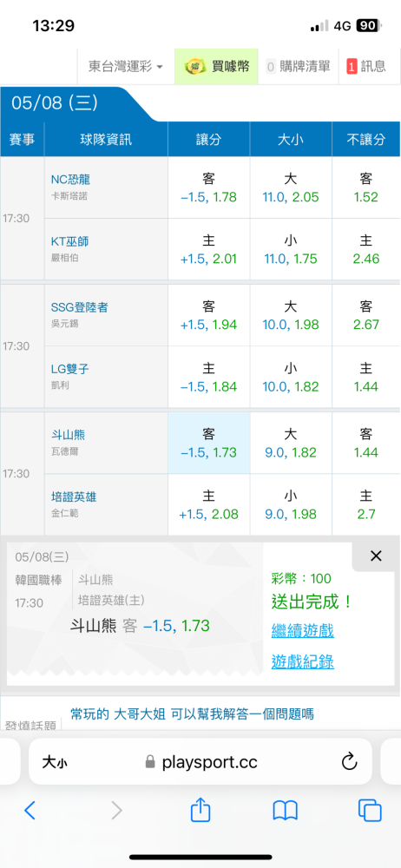Viewport: 401px width, 868px height.
Task: Select NC恐龍 客 -1.5, 1.78 spread
Action: (x=209, y=187)
